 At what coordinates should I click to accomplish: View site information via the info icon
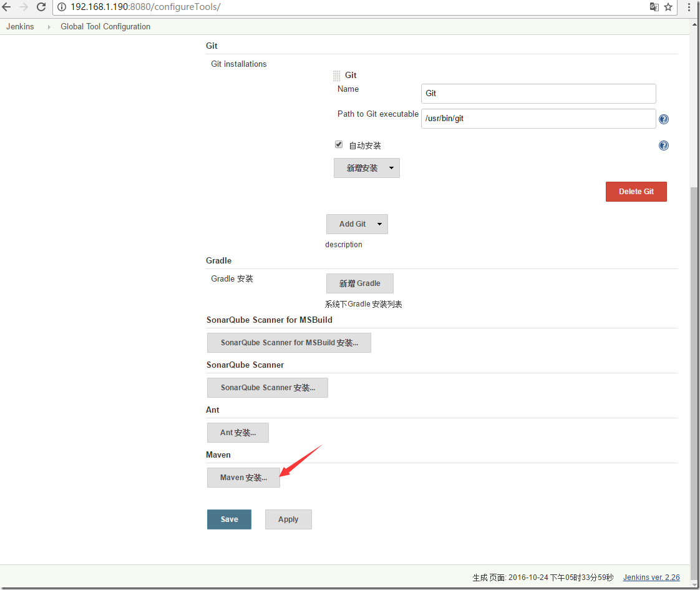62,7
